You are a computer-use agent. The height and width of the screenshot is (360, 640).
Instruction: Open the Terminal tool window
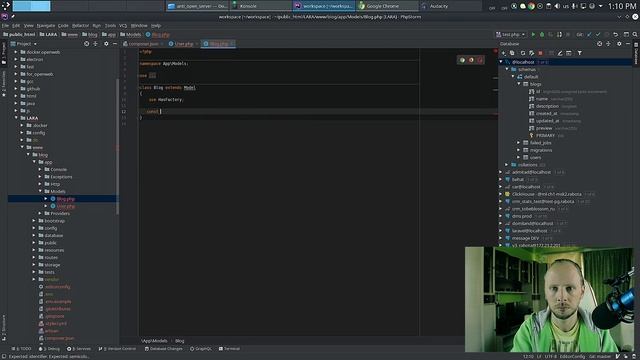tap(229, 349)
